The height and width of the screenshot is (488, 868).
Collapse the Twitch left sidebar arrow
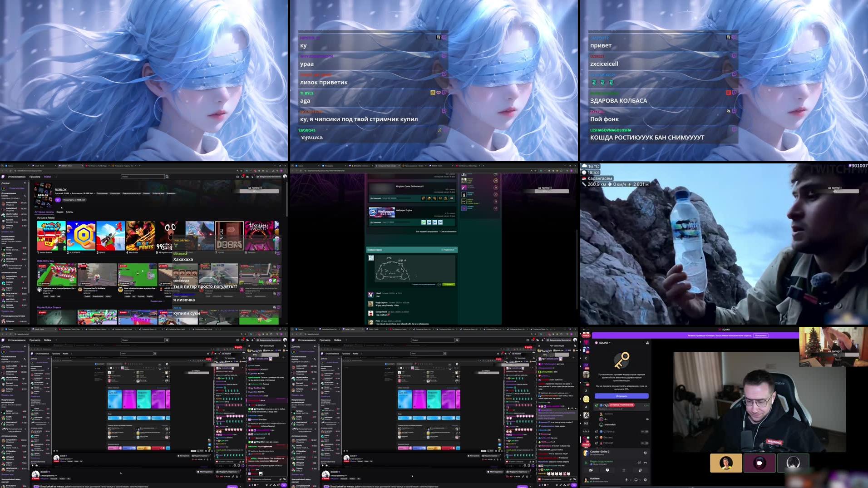(25, 182)
